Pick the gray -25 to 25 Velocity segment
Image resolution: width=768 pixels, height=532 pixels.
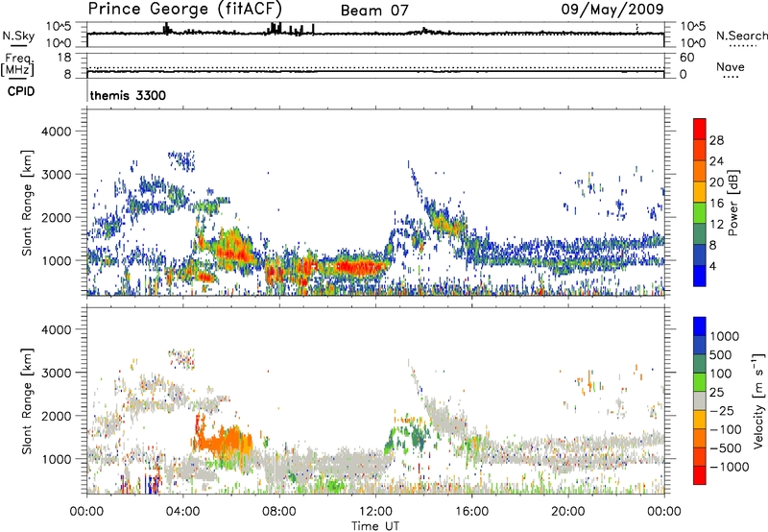coord(700,400)
